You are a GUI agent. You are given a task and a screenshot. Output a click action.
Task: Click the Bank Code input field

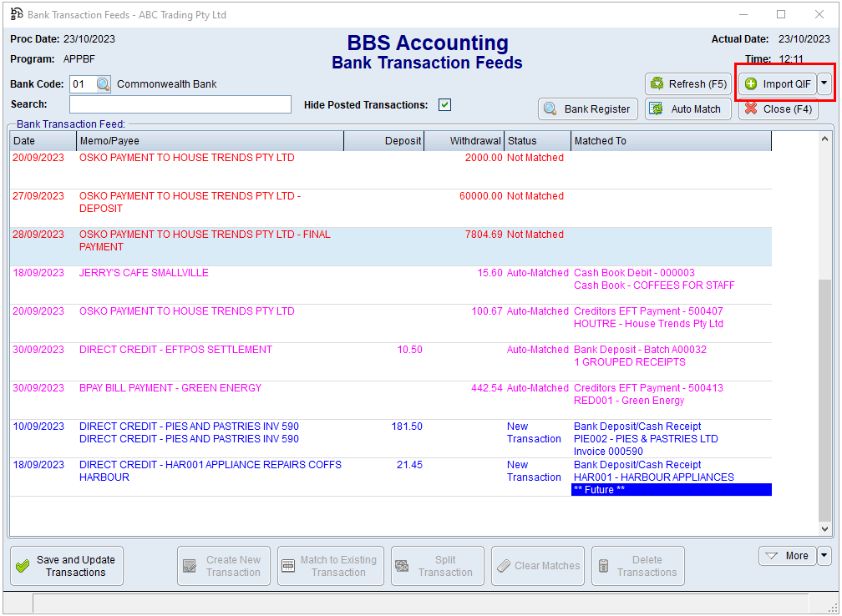[x=81, y=84]
